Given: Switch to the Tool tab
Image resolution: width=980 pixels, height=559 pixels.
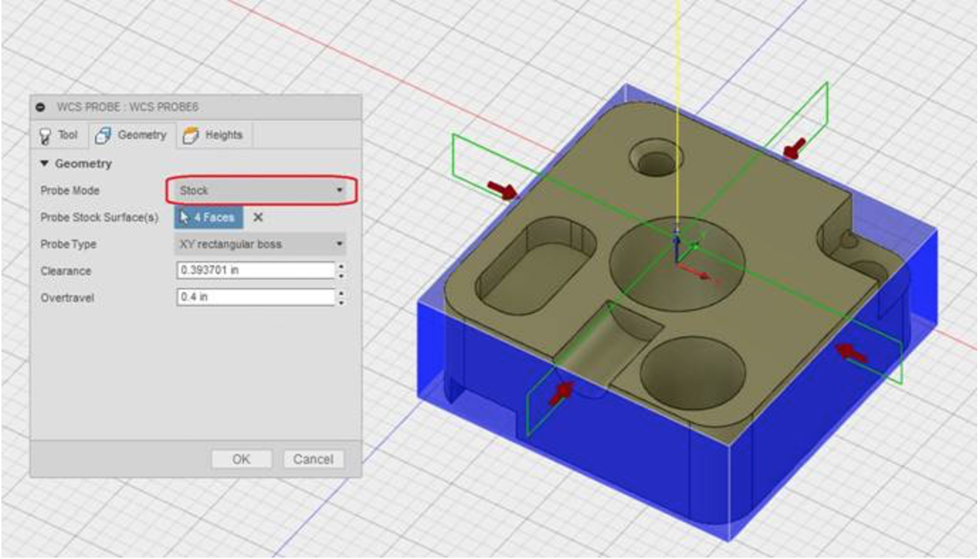Looking at the screenshot, I should tap(60, 135).
